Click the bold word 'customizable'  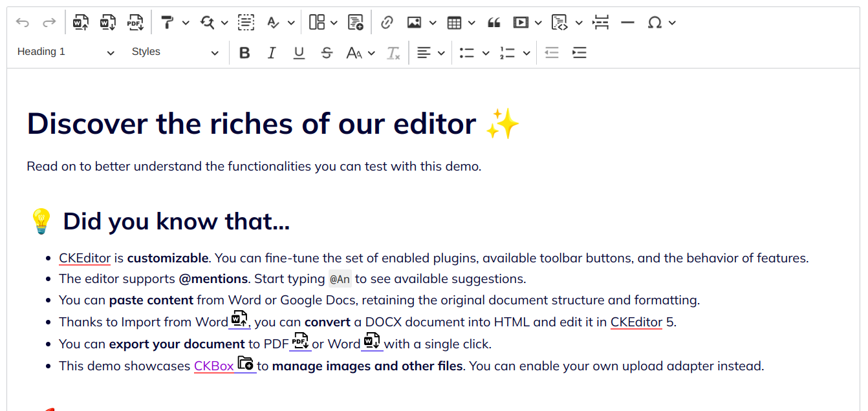pos(168,258)
